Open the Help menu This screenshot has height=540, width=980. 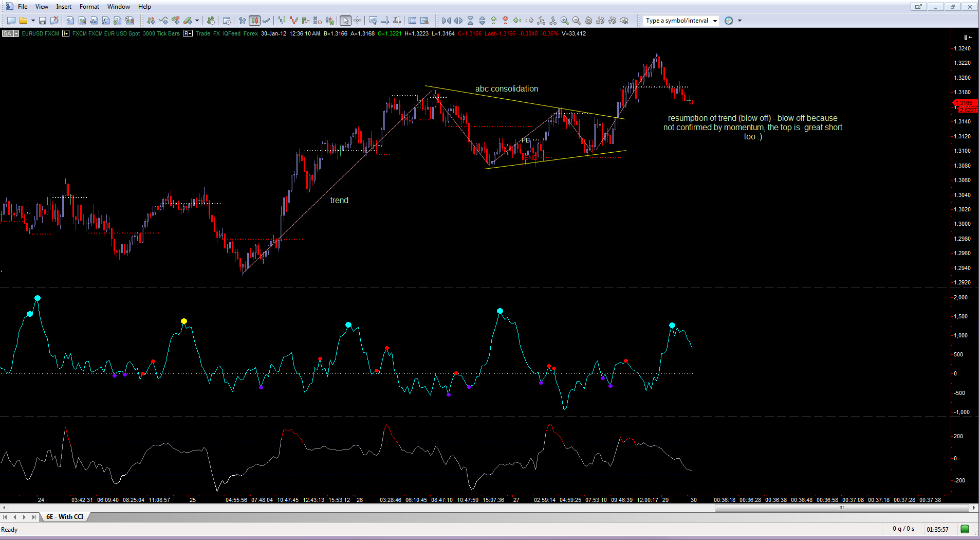pos(144,7)
